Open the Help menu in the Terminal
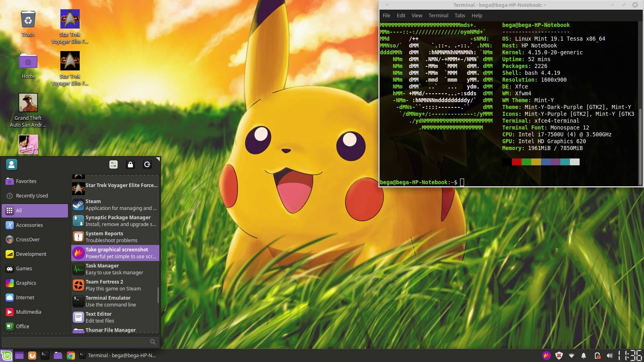This screenshot has width=644, height=362. pos(477,15)
